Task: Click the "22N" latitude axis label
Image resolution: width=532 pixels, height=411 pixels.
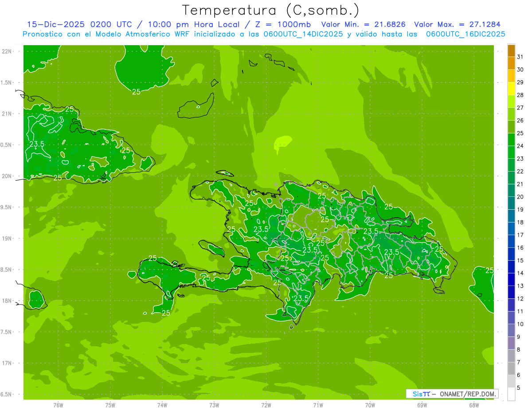Action: coord(7,51)
